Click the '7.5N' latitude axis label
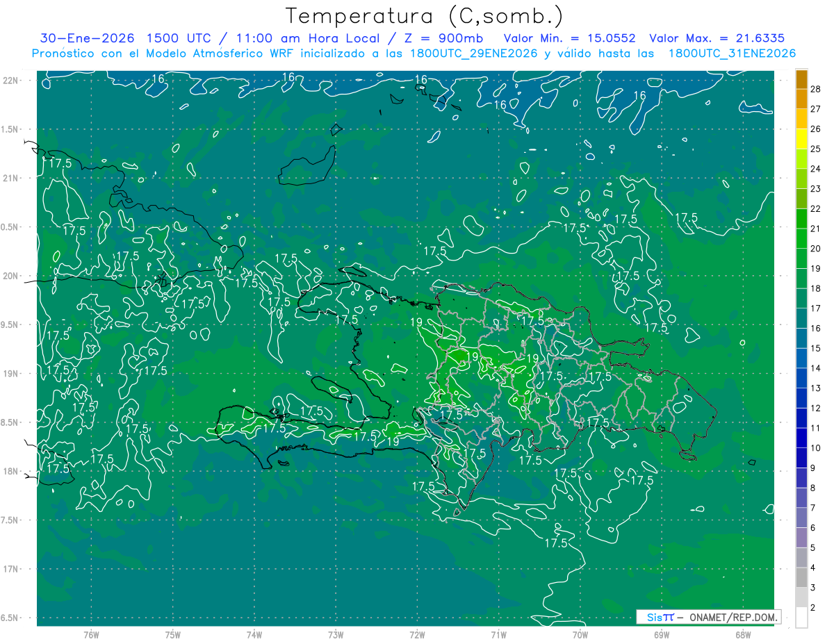Image resolution: width=834 pixels, height=644 pixels. coord(11,520)
